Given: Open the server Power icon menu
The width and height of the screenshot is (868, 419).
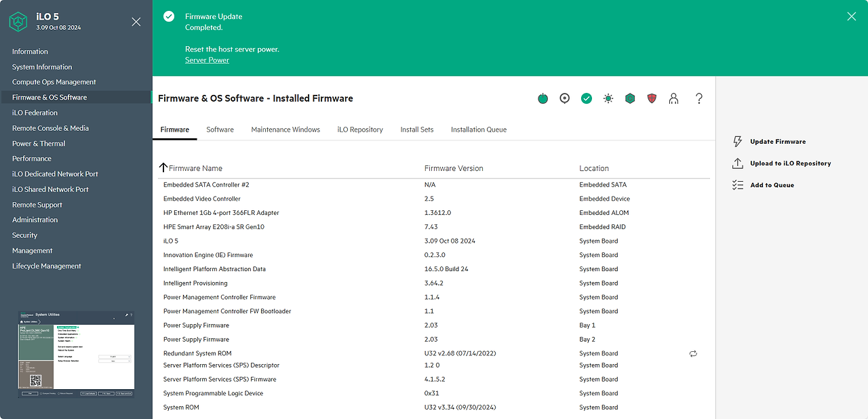Looking at the screenshot, I should point(542,98).
